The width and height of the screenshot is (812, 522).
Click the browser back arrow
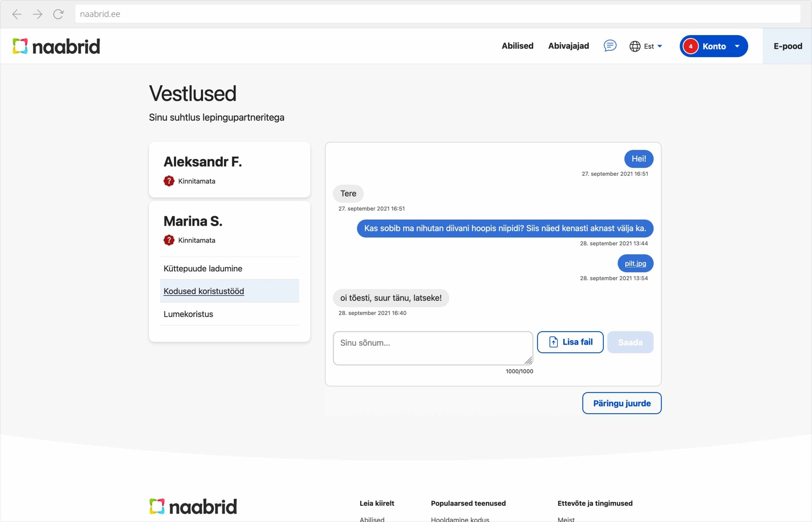pos(16,14)
